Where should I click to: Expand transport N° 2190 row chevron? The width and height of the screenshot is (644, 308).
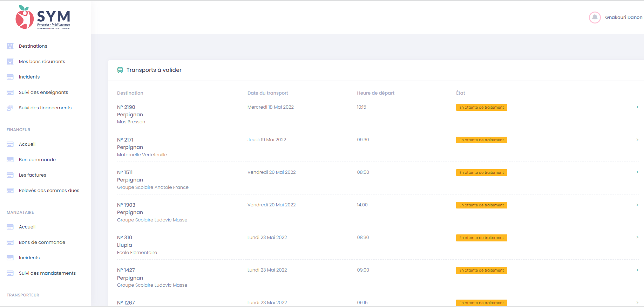[x=637, y=107]
